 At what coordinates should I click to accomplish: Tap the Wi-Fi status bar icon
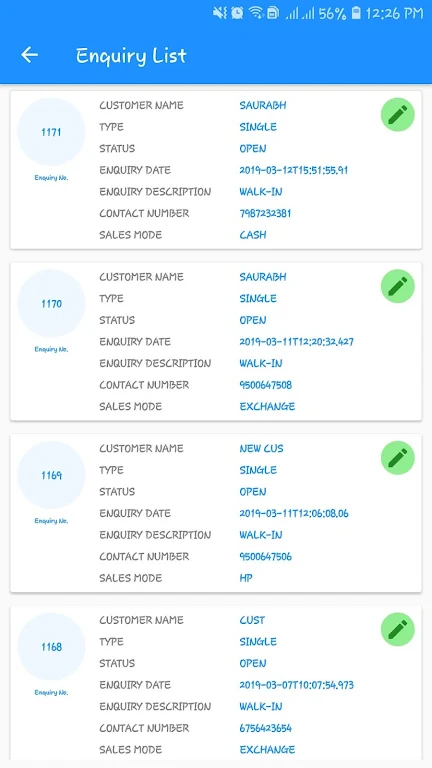[x=256, y=13]
